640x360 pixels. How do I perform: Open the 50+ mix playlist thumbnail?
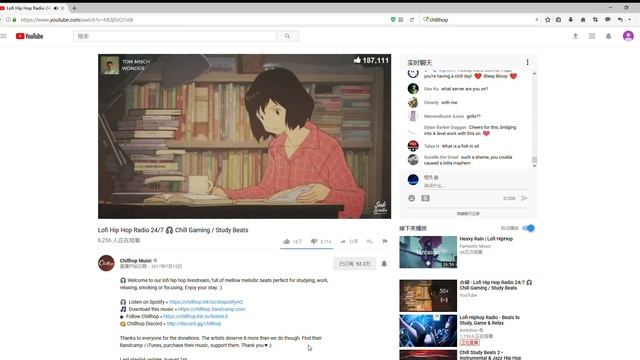pyautogui.click(x=428, y=296)
